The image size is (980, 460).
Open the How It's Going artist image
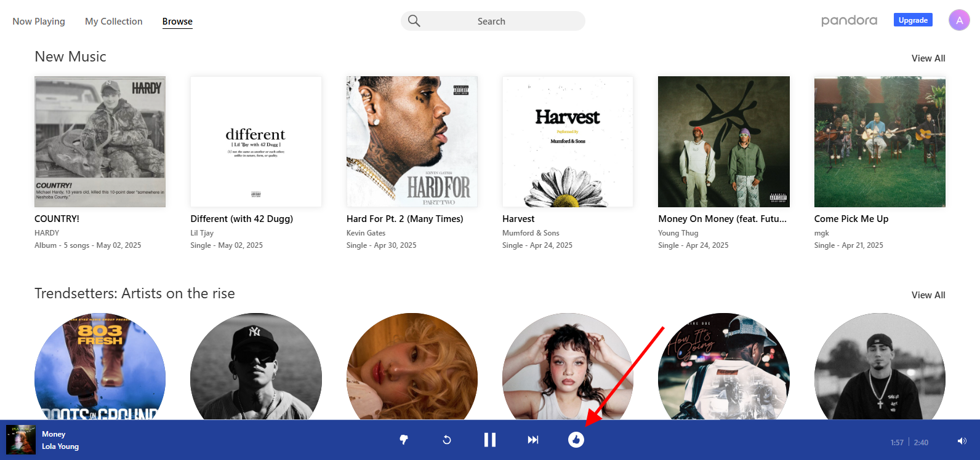[x=724, y=367]
